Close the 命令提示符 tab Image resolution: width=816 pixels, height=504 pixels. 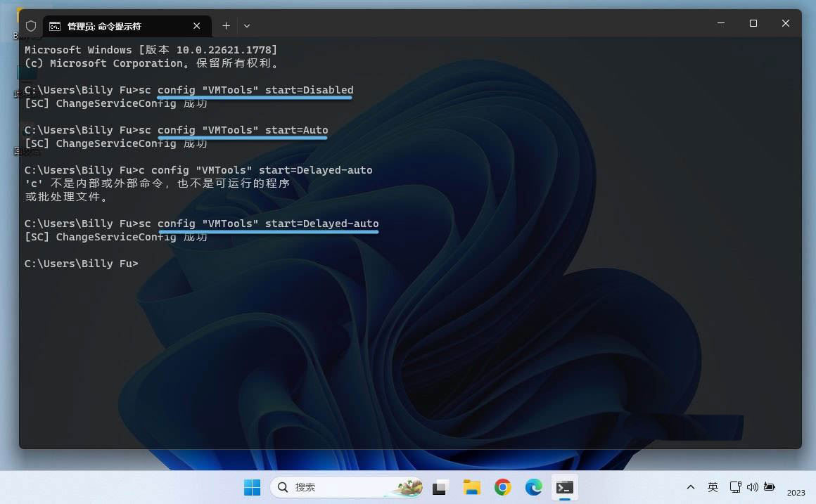coord(197,26)
